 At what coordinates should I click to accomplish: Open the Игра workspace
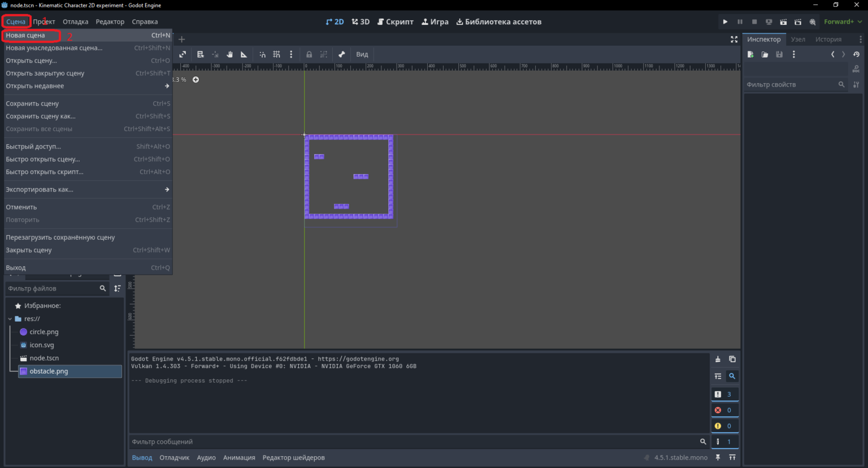coord(435,22)
